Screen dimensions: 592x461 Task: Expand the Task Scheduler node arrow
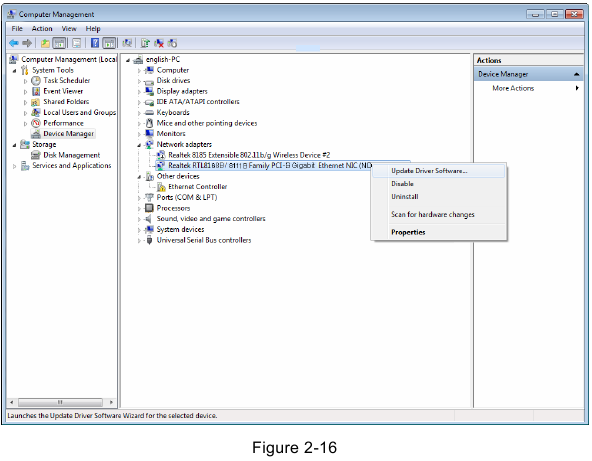(25, 81)
